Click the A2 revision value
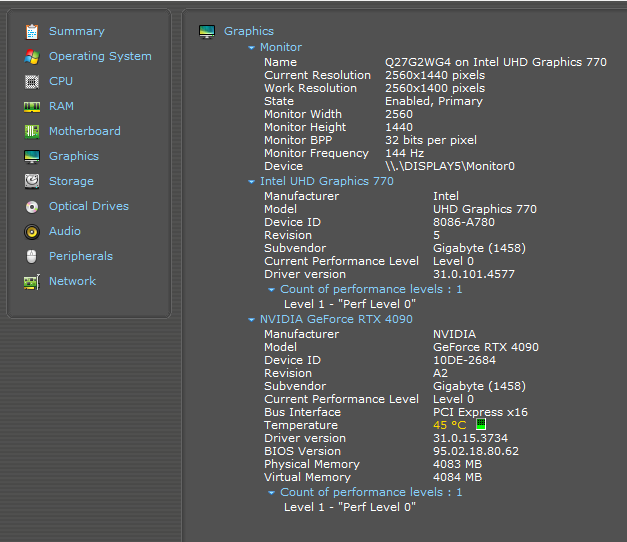627x542 pixels. (x=440, y=373)
